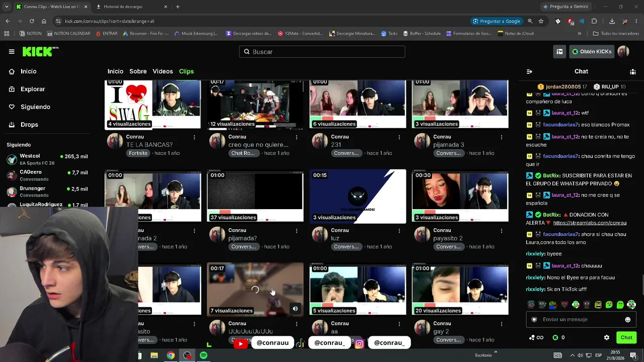Mute the UUuUuuUuUUu clip preview

click(295, 309)
